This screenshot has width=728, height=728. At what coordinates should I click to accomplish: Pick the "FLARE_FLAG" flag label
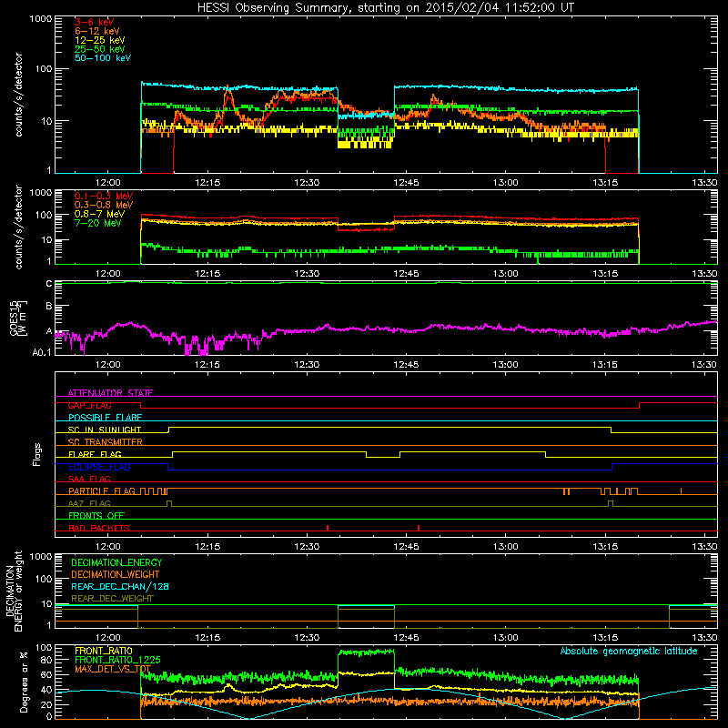click(95, 454)
